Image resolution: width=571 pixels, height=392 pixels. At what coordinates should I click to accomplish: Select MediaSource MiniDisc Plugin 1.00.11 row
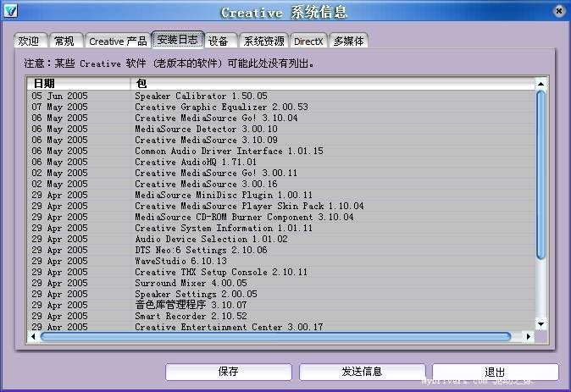pyautogui.click(x=281, y=195)
